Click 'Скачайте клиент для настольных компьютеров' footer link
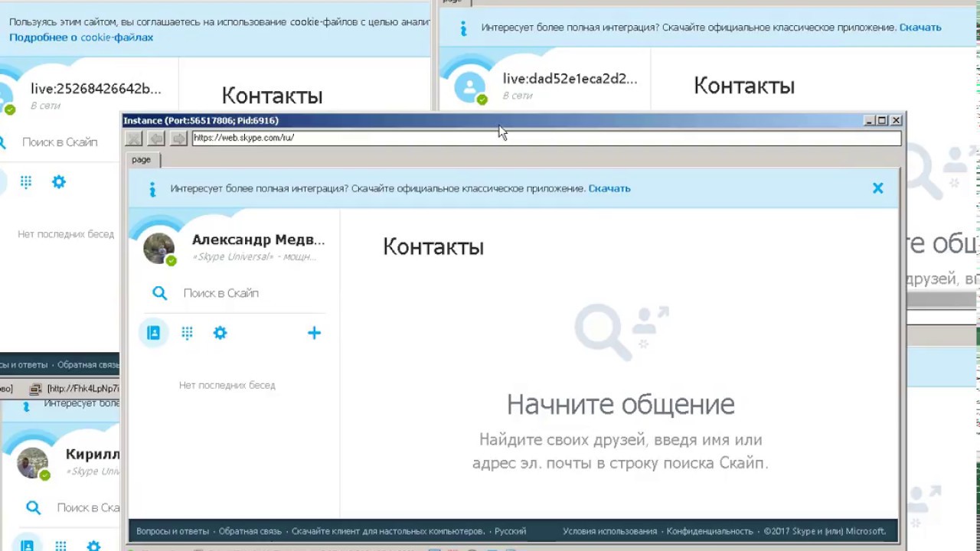Screen dimensions: 980x551 (387, 531)
